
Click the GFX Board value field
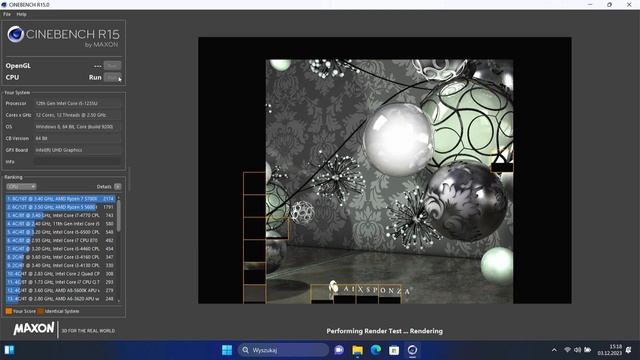coord(78,150)
